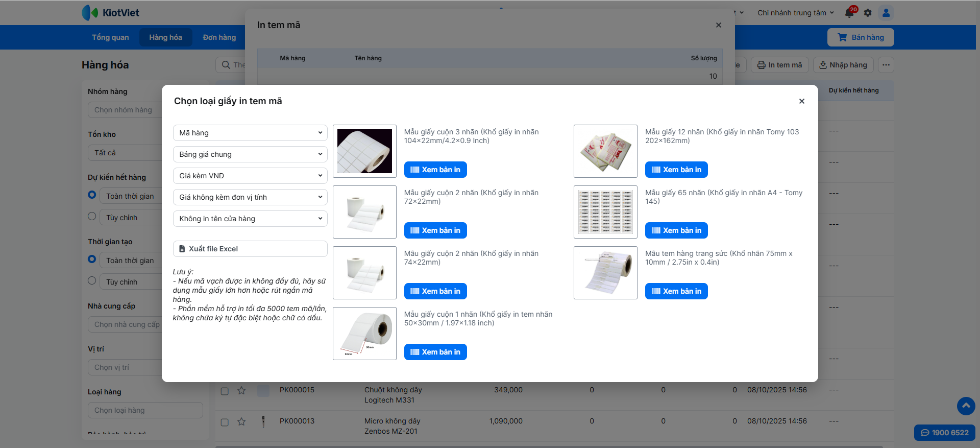Select the 74×22mm 2-label roll thumbnail
This screenshot has height=448, width=980.
tap(364, 273)
